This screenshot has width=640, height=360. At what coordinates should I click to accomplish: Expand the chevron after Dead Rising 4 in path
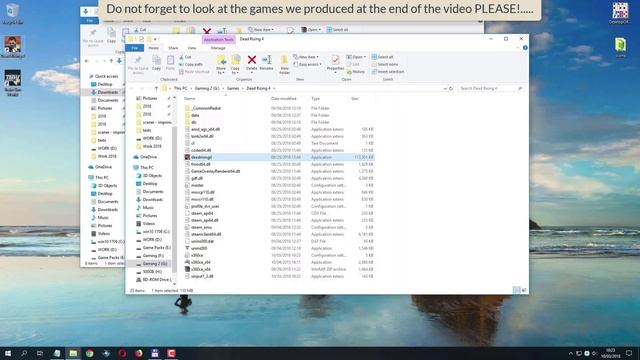[274, 89]
